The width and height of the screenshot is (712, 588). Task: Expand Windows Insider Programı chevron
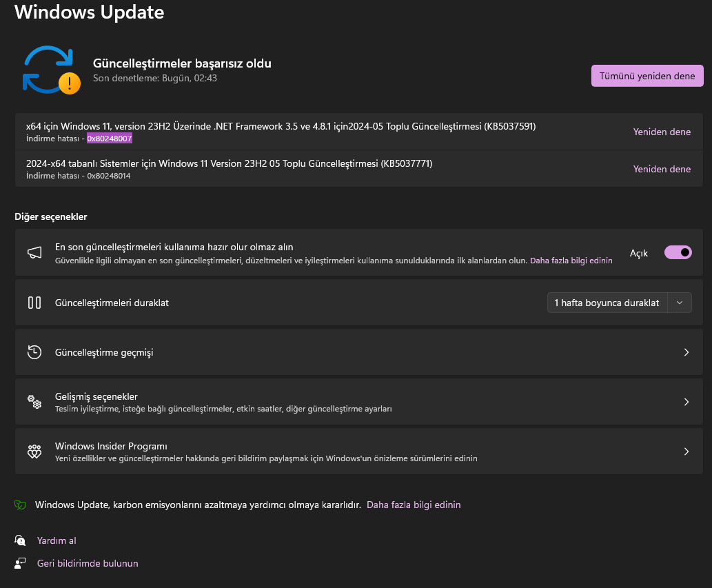coord(686,452)
